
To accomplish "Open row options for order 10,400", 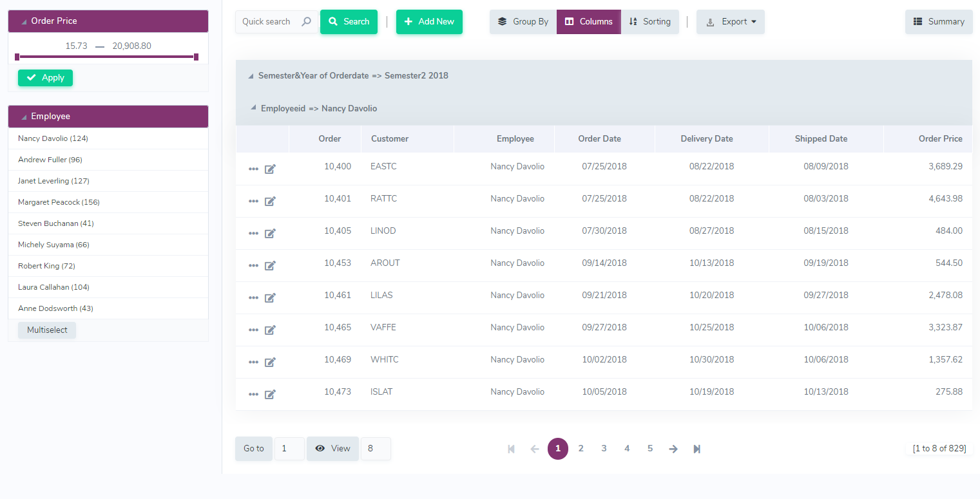I will [x=253, y=169].
